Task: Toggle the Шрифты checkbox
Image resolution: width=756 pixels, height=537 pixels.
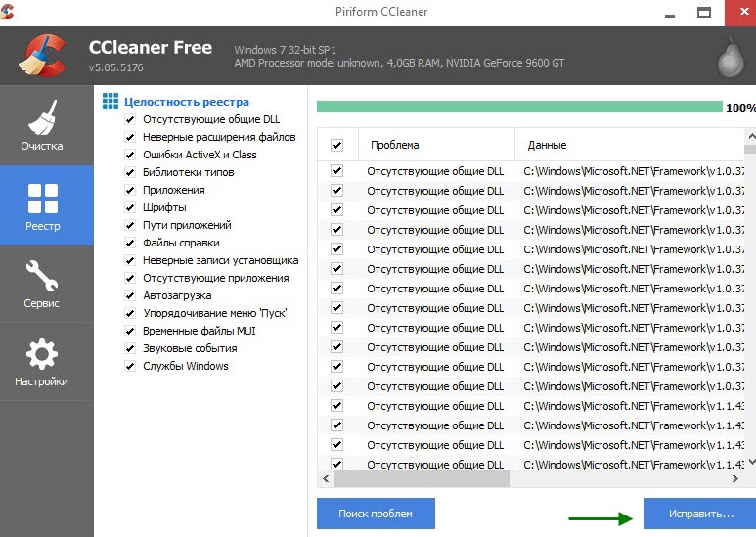Action: pyautogui.click(x=130, y=207)
